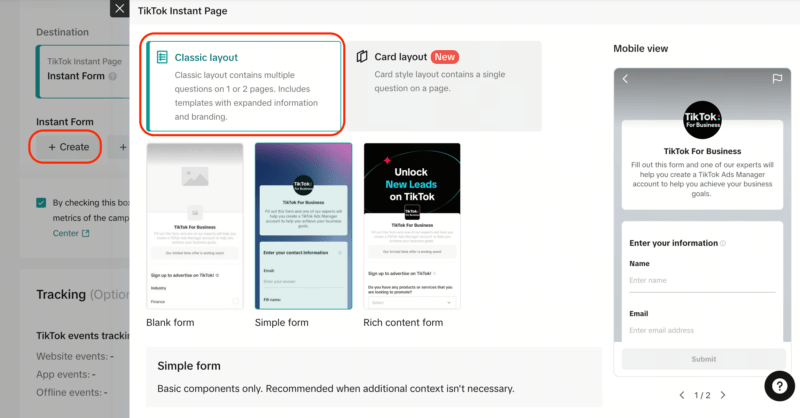Click the Create instant form button
This screenshot has width=800, height=418.
click(68, 147)
